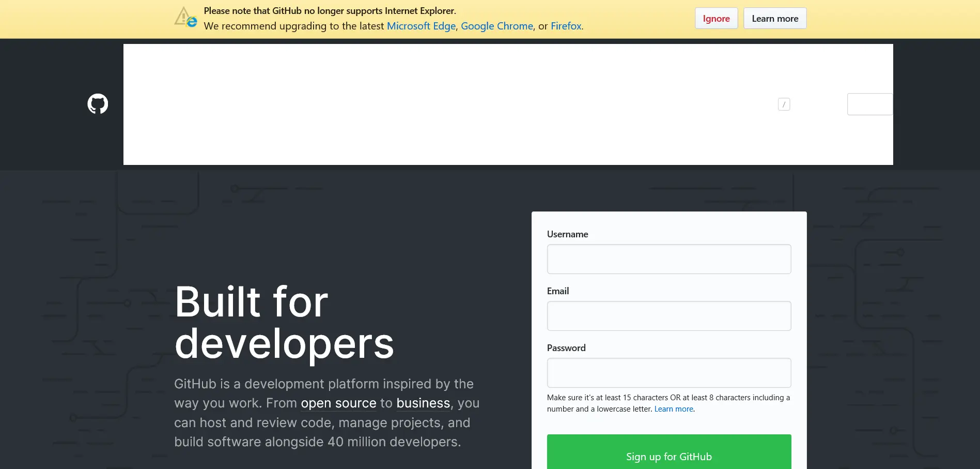Open the Google Chrome link
Viewport: 980px width, 469px height.
point(496,26)
